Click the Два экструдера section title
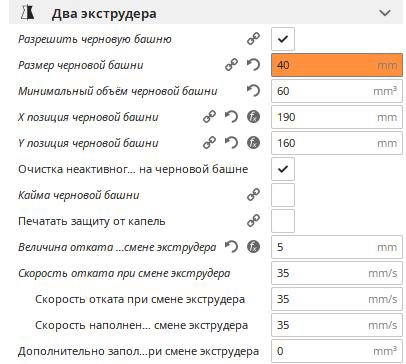 coord(104,14)
